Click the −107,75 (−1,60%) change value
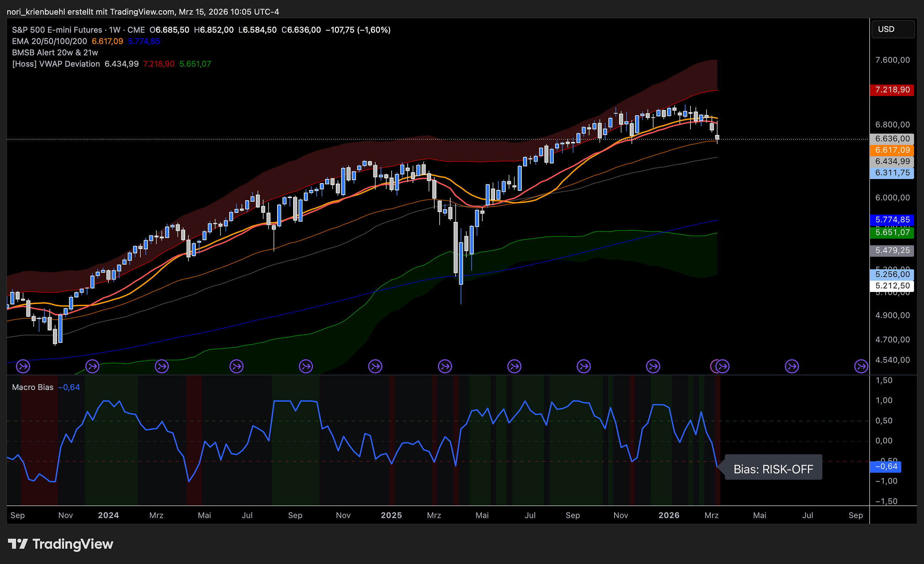 [x=358, y=30]
